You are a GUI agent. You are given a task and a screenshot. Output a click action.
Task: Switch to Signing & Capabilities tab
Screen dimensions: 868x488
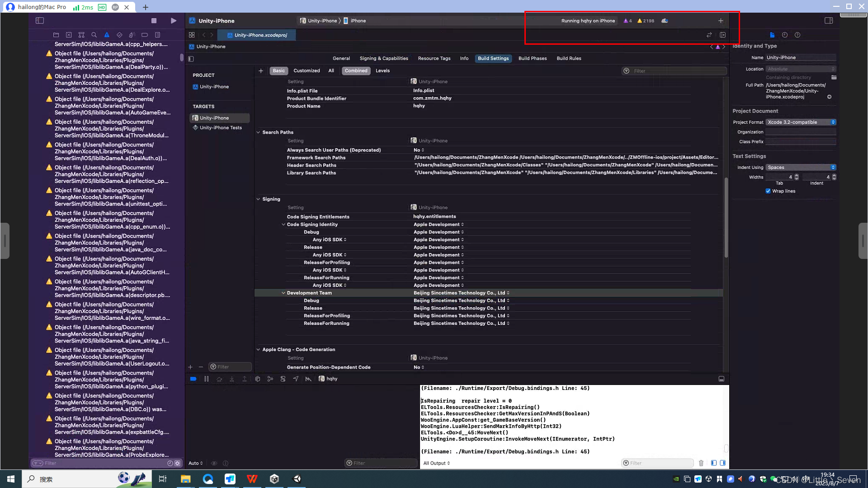coord(384,58)
